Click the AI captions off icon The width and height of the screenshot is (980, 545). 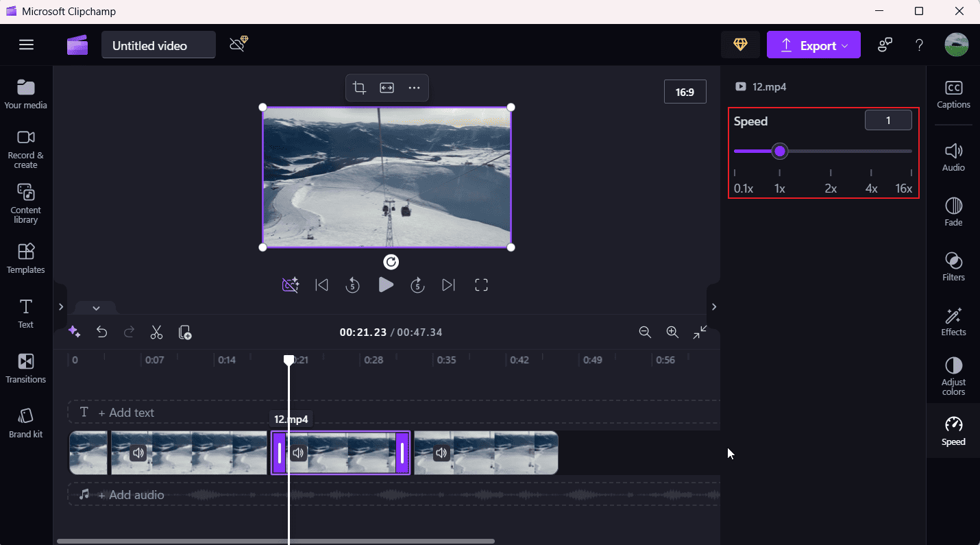click(291, 284)
